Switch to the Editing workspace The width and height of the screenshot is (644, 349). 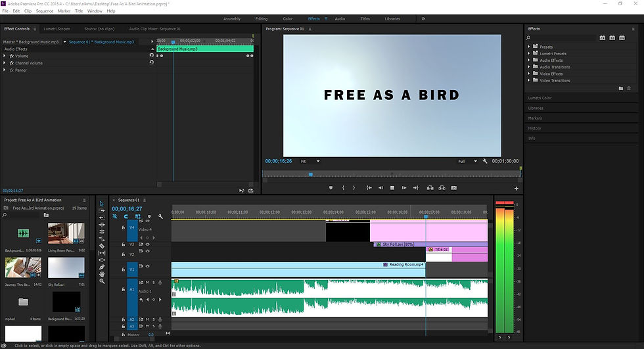[262, 18]
